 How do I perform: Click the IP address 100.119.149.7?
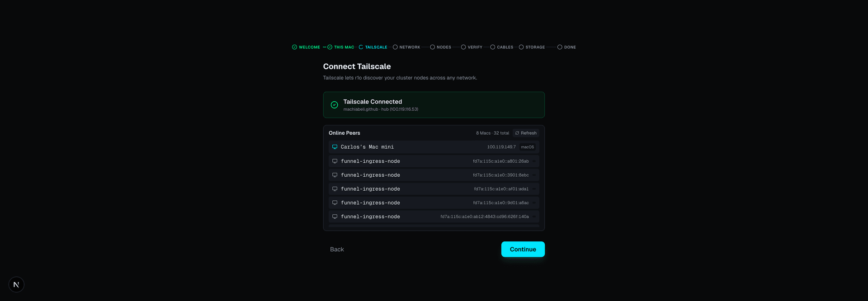point(501,147)
